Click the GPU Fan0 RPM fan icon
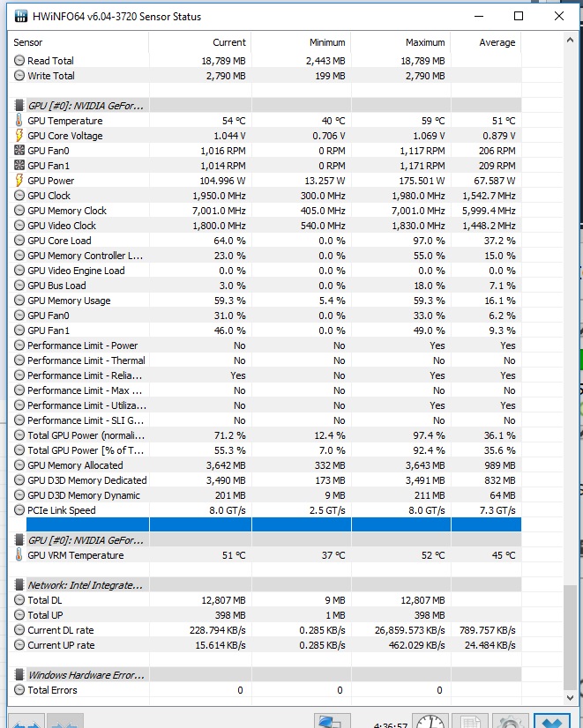Screen dimensions: 583x728 pyautogui.click(x=19, y=151)
